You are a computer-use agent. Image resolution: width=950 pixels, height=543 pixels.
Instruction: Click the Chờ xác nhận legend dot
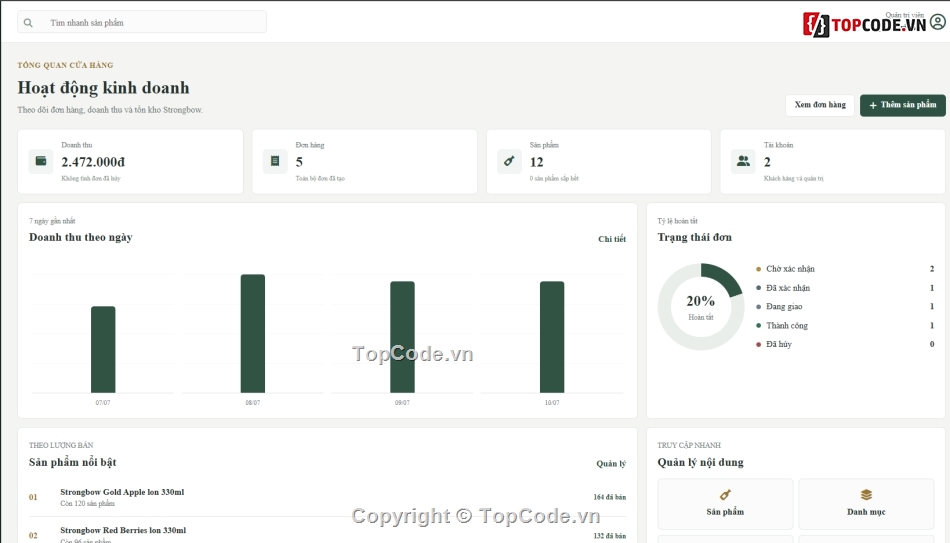tap(759, 269)
